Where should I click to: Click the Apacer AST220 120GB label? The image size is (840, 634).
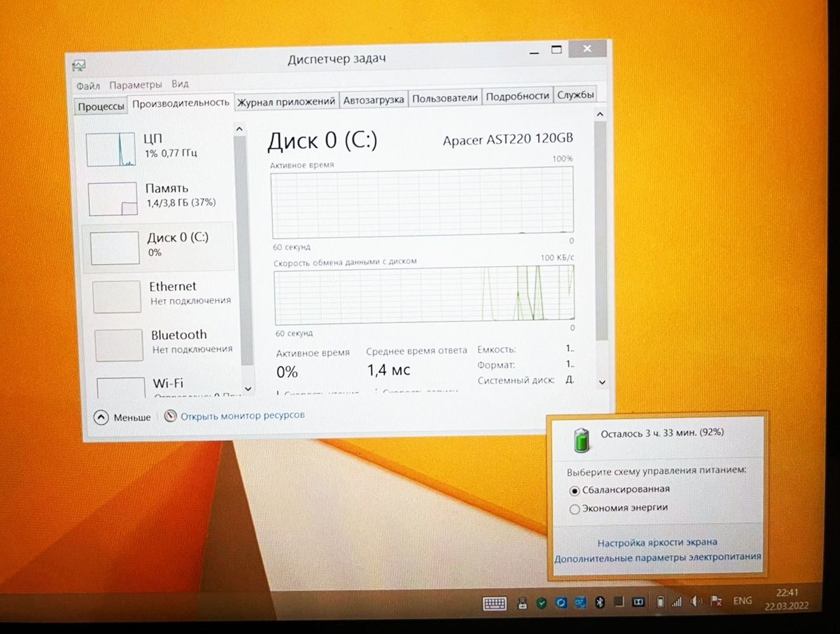(508, 139)
